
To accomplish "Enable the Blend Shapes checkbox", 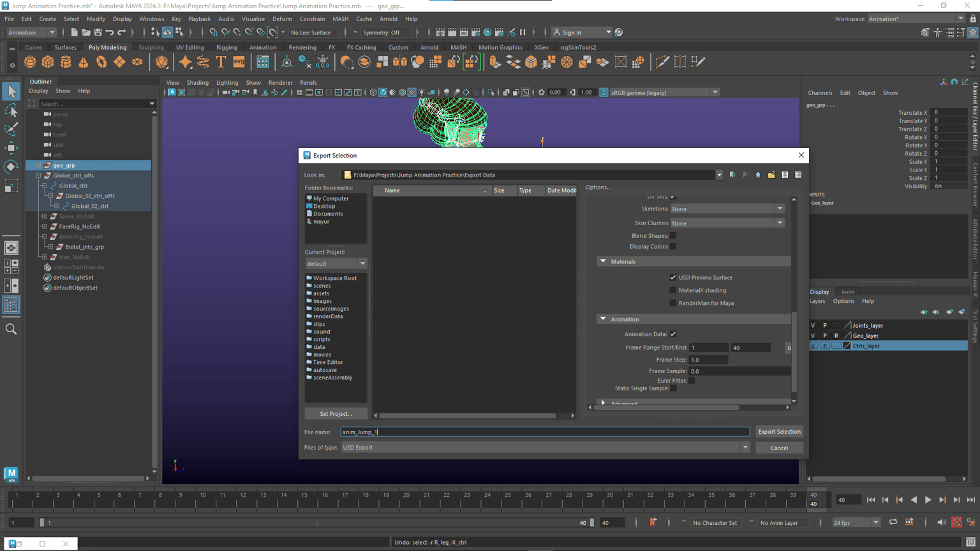I will 673,236.
